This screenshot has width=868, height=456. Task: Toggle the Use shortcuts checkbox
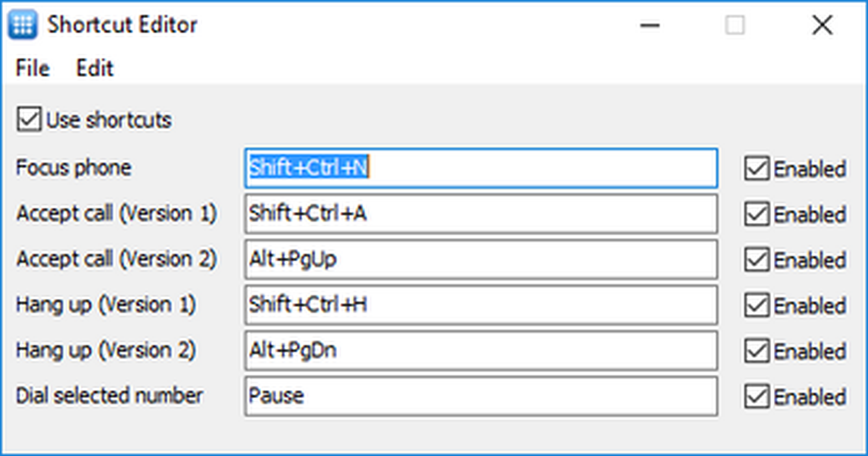(x=29, y=119)
